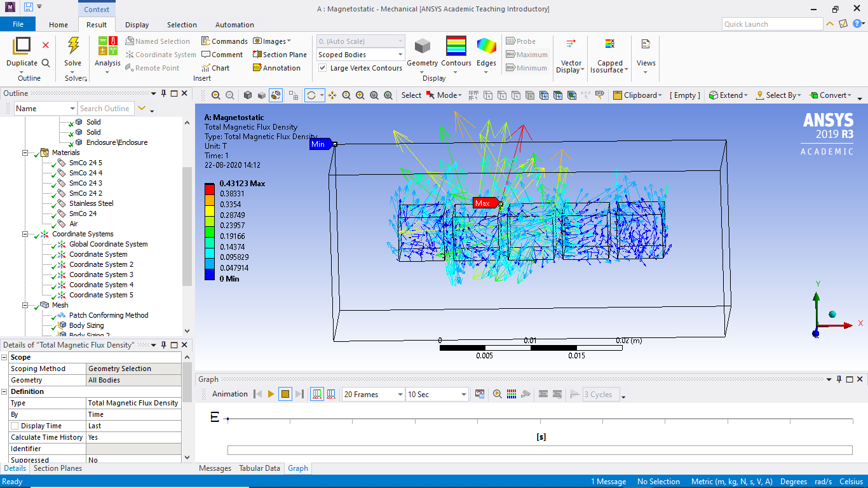Image resolution: width=868 pixels, height=488 pixels.
Task: Click the red Delete X icon
Action: point(46,45)
